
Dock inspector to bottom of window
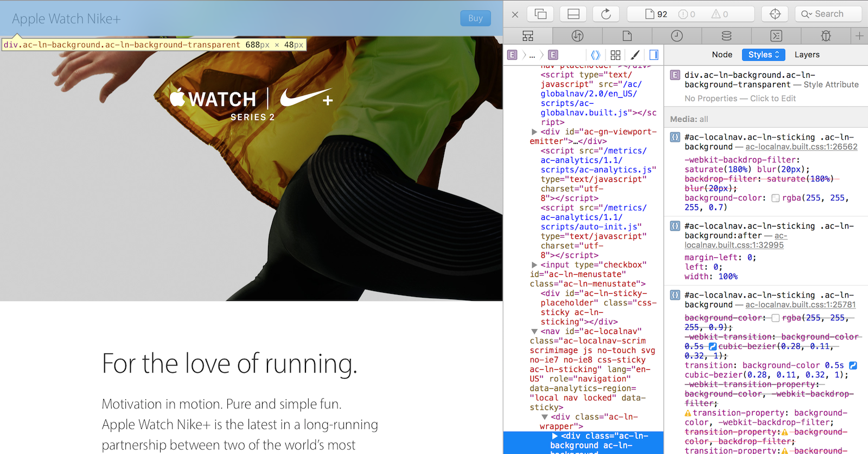tap(573, 14)
